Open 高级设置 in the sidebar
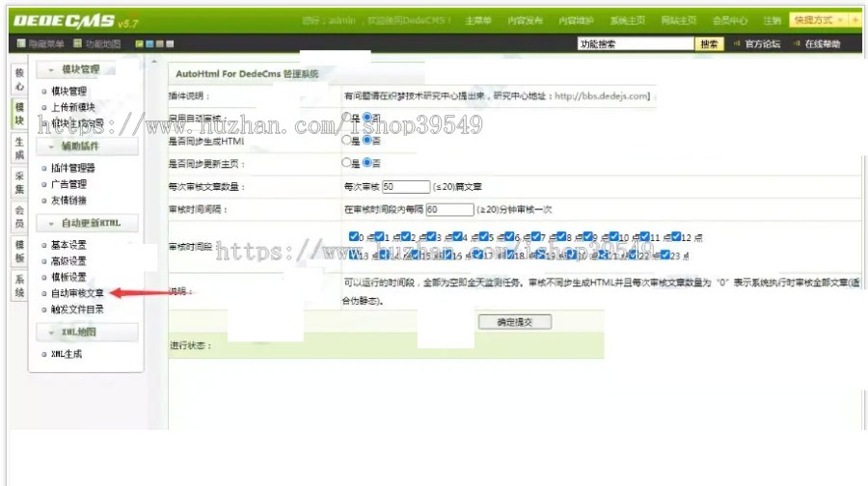 pos(68,260)
